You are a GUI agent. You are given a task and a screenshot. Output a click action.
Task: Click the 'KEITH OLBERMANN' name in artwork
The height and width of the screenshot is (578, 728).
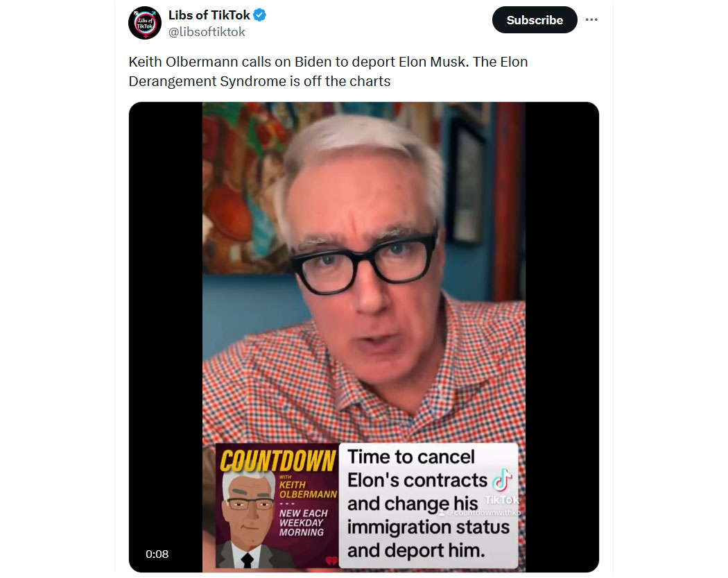(x=308, y=489)
